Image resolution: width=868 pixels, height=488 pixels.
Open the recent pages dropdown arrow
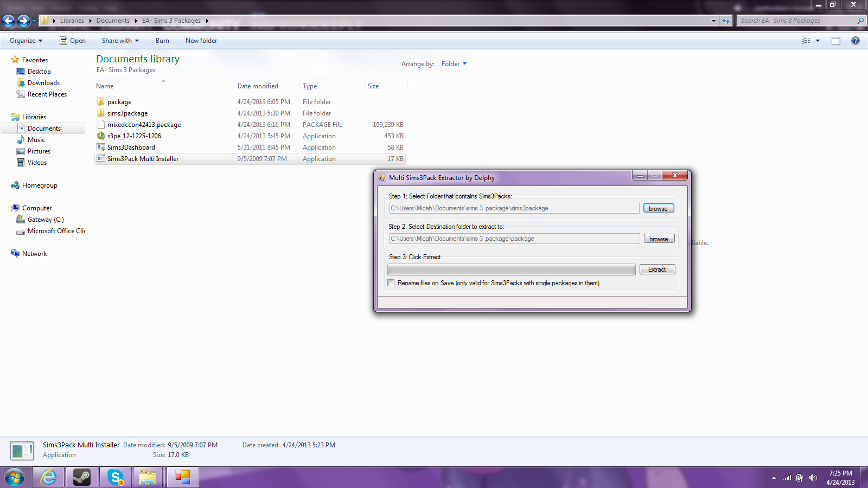click(34, 21)
